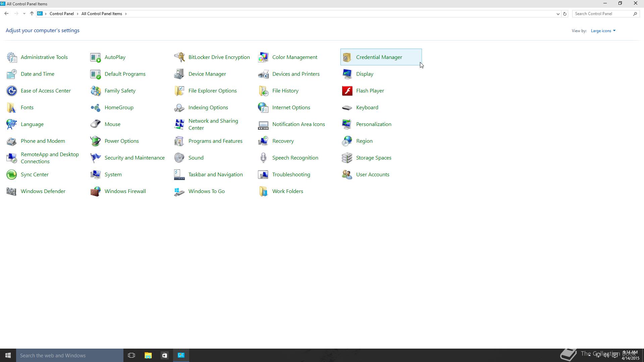
Task: Open the Windows Start button
Action: coord(8,355)
